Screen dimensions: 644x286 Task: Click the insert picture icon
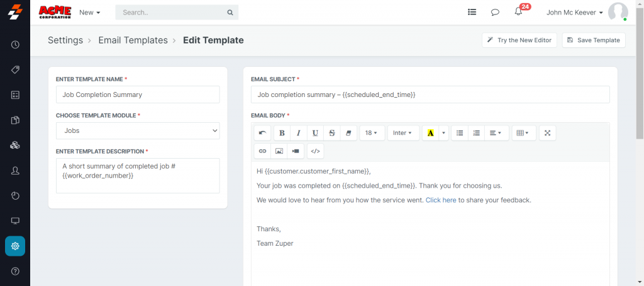(279, 151)
